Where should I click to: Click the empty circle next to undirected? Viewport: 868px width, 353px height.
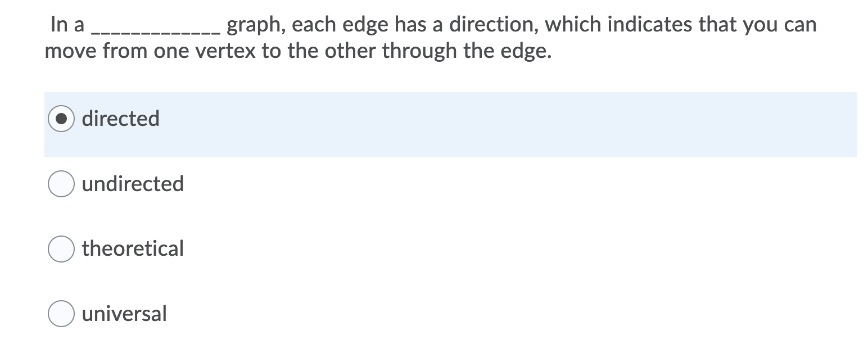[x=61, y=183]
